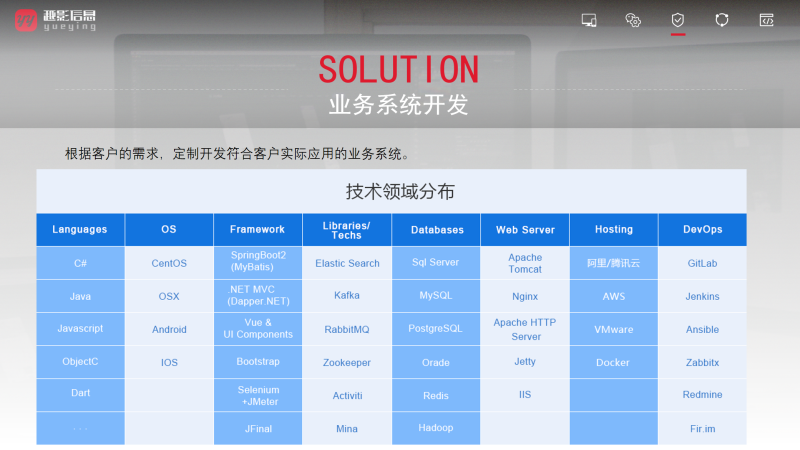The image size is (800, 450).
Task: Click the Fir.im cell
Action: [703, 429]
